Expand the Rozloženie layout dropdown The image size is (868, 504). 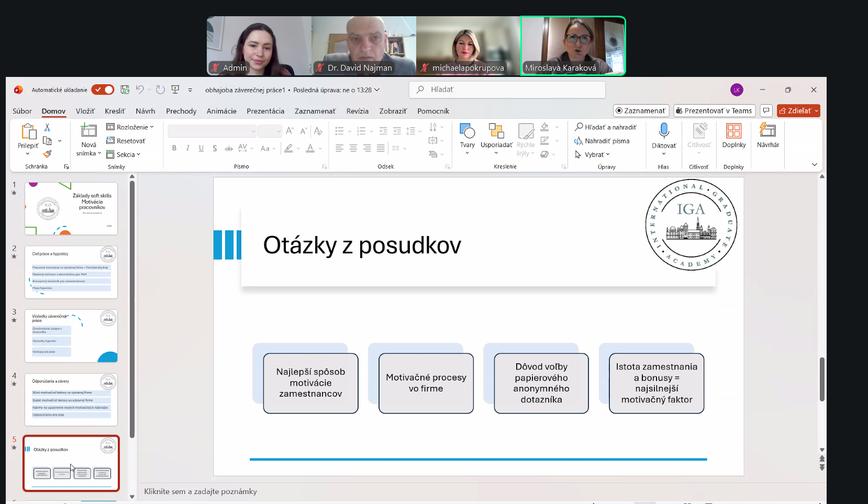pyautogui.click(x=130, y=127)
